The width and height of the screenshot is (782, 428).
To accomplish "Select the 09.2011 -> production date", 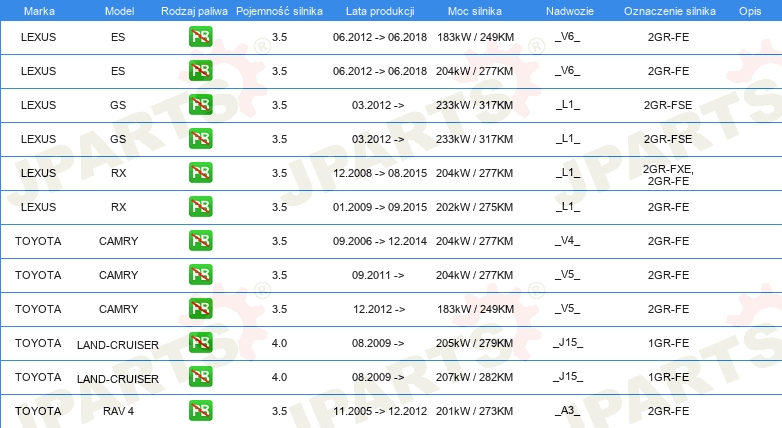I will pos(378,275).
